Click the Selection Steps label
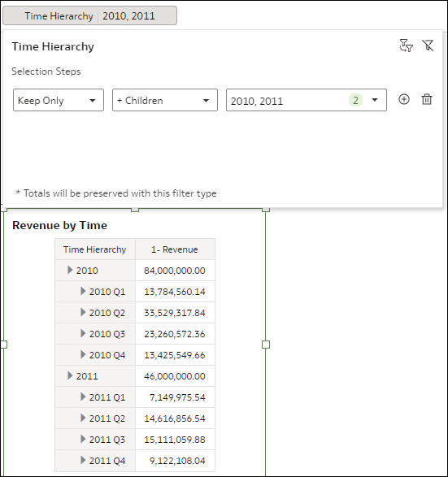Screen dimensions: 448x477 [x=46, y=72]
